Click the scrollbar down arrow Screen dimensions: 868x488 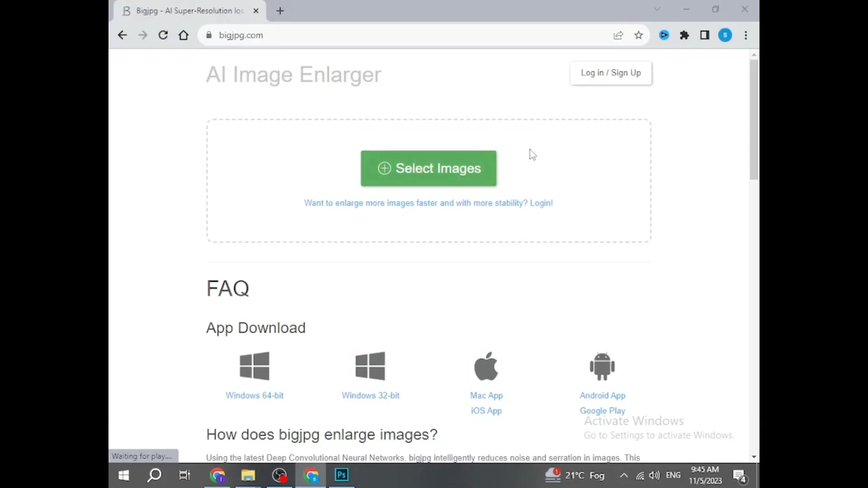(754, 457)
